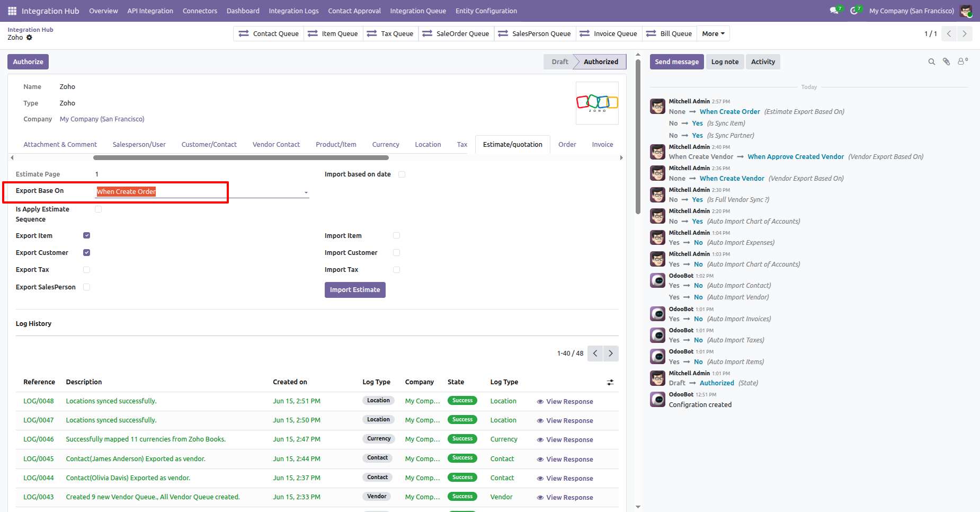
Task: Click eye icon on LOG/0043 row
Action: click(x=540, y=498)
